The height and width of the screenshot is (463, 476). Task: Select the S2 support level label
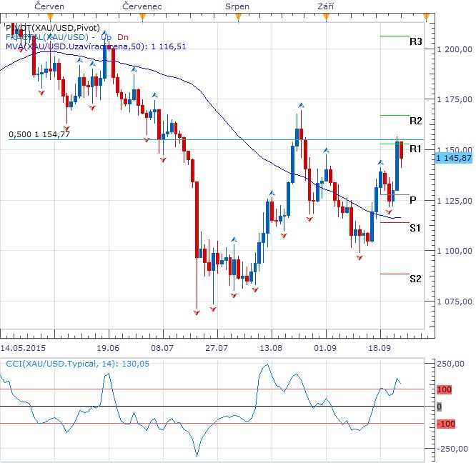pyautogui.click(x=415, y=278)
